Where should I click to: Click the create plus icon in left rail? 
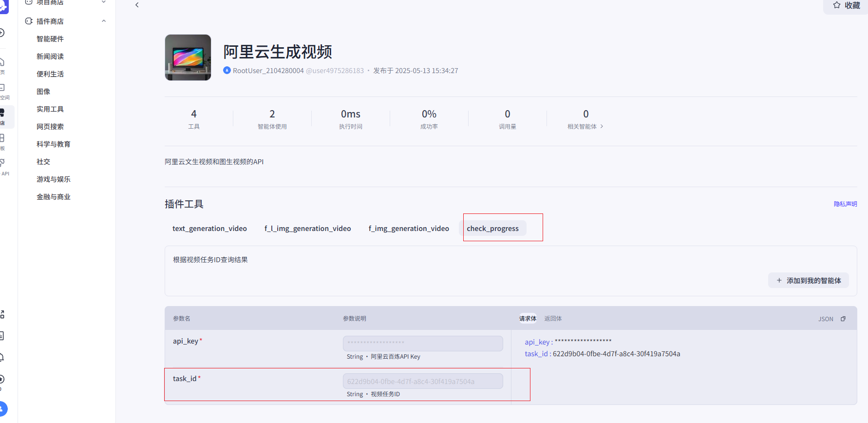click(x=2, y=33)
